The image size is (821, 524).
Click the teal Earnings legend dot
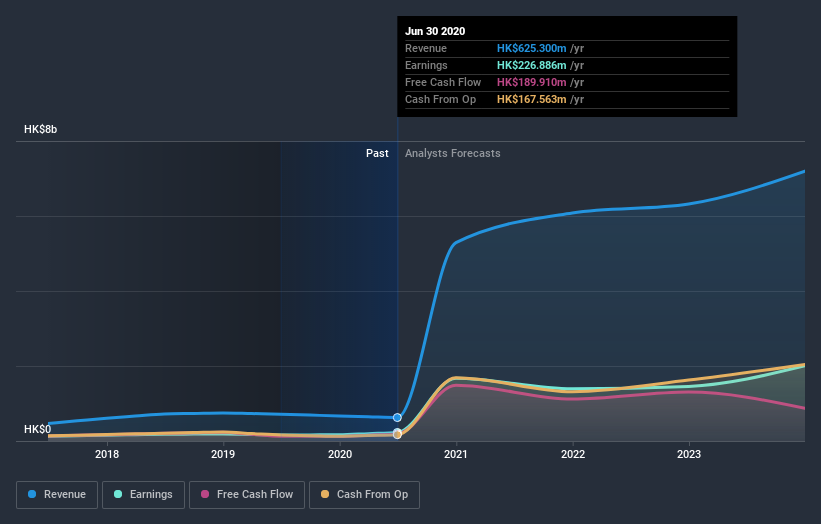pyautogui.click(x=118, y=494)
